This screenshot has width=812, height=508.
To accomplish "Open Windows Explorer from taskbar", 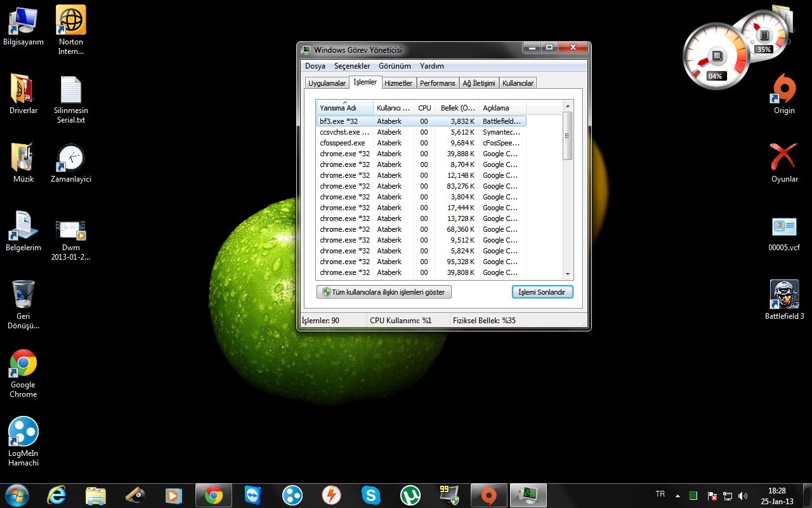I will [x=96, y=495].
